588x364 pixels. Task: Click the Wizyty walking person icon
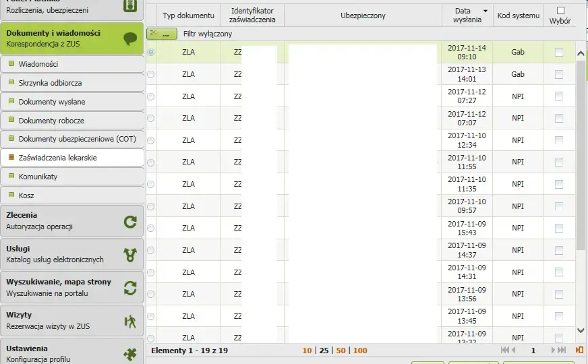130,322
